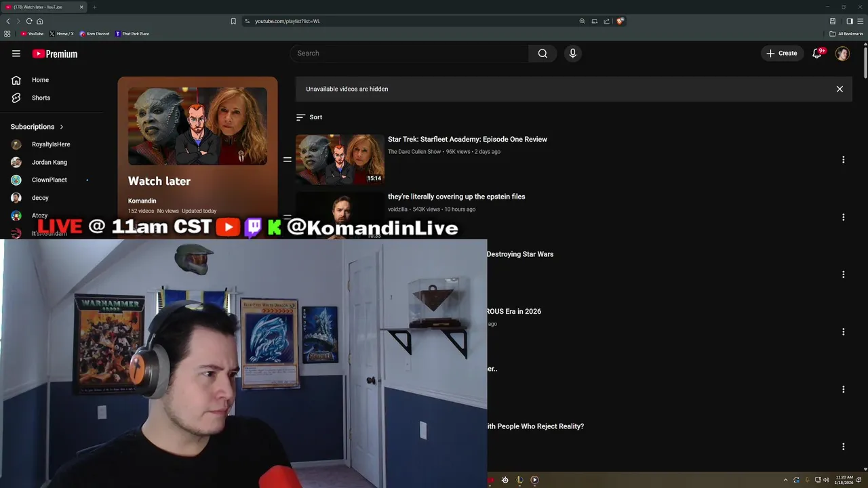Viewport: 868px width, 488px height.
Task: Open three-dot menu for 'People Who Reject Reality' video
Action: pyautogui.click(x=844, y=447)
